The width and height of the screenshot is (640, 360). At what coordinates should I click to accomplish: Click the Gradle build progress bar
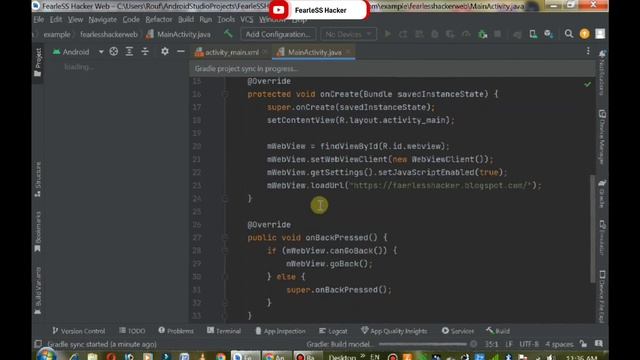[x=423, y=344]
